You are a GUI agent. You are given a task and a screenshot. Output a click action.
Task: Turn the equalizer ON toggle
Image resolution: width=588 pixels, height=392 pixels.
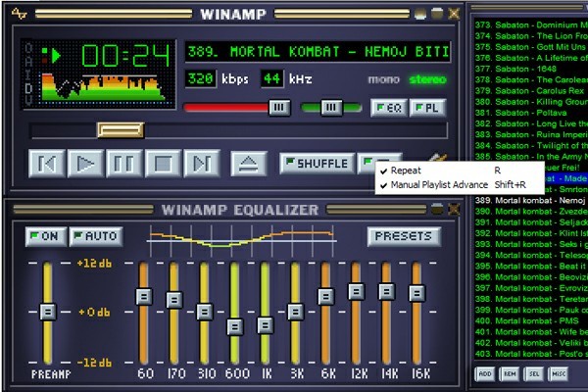click(x=46, y=236)
